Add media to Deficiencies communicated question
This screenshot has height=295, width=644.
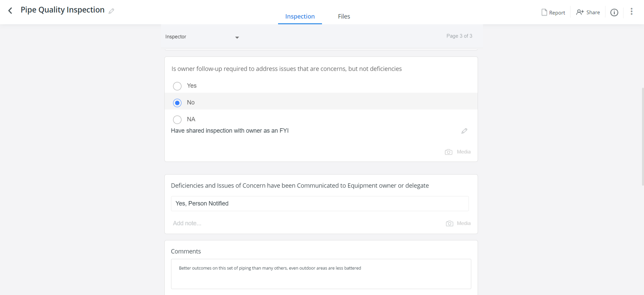(x=458, y=224)
